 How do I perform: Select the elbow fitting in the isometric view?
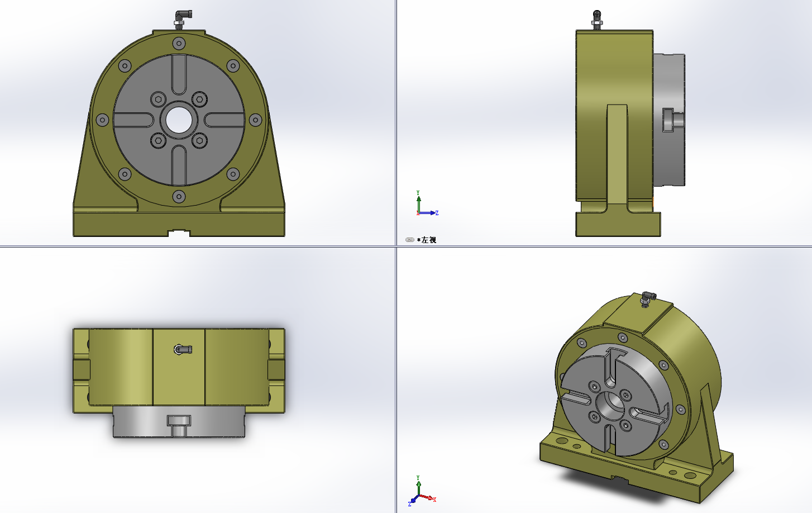648,298
